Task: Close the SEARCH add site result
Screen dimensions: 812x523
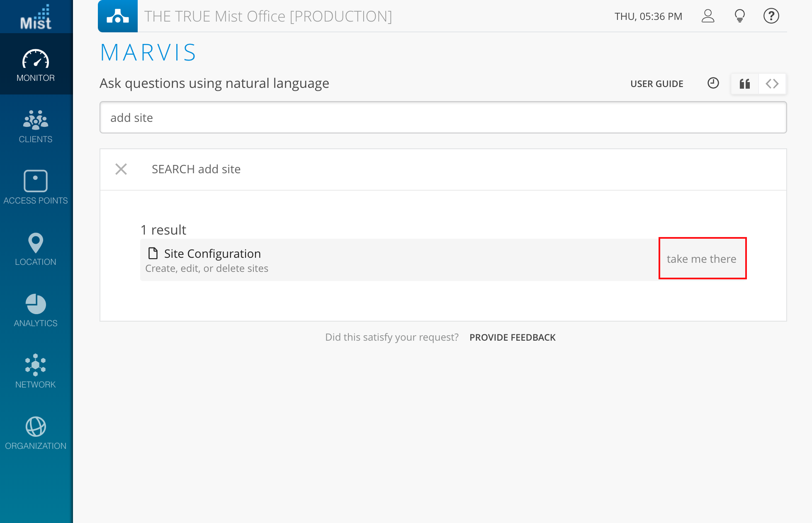Action: (121, 169)
